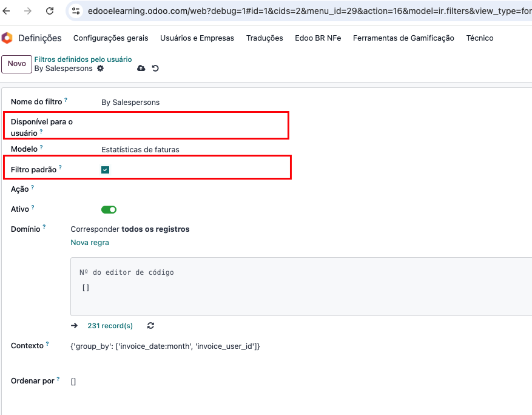
Task: Discard changes with undo icon
Action: tap(155, 68)
